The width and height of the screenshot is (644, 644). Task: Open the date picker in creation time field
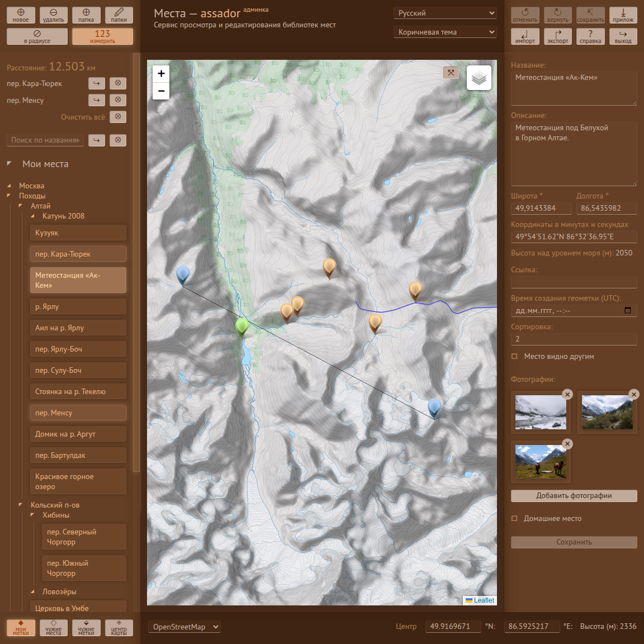point(628,310)
